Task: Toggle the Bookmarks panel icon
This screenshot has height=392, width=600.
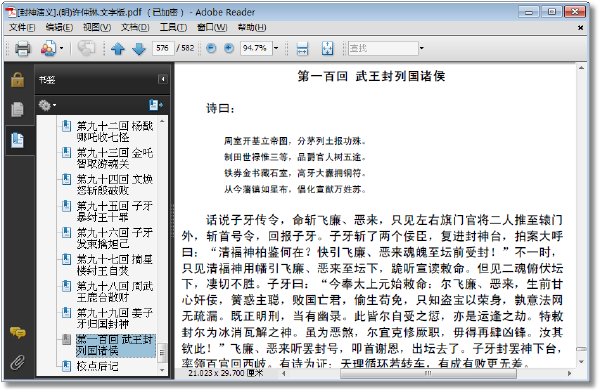Action: coord(17,140)
